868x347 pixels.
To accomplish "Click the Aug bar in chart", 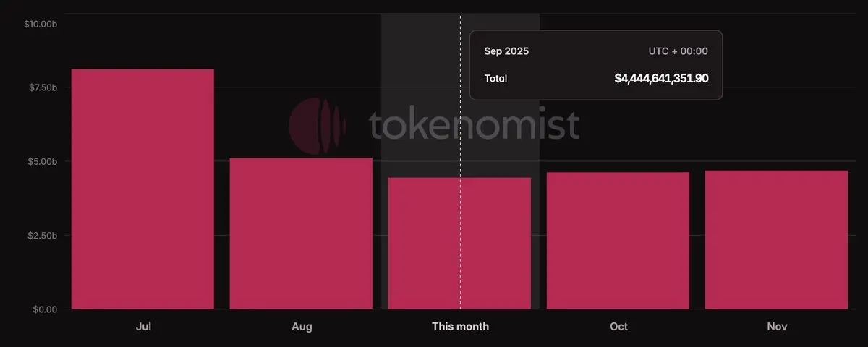I will pos(301,234).
